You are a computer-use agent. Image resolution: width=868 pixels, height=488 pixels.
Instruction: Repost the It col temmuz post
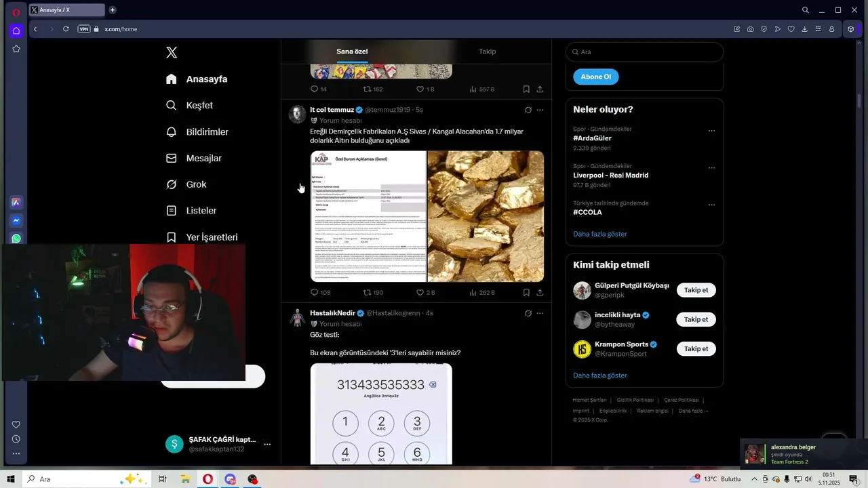(x=373, y=293)
